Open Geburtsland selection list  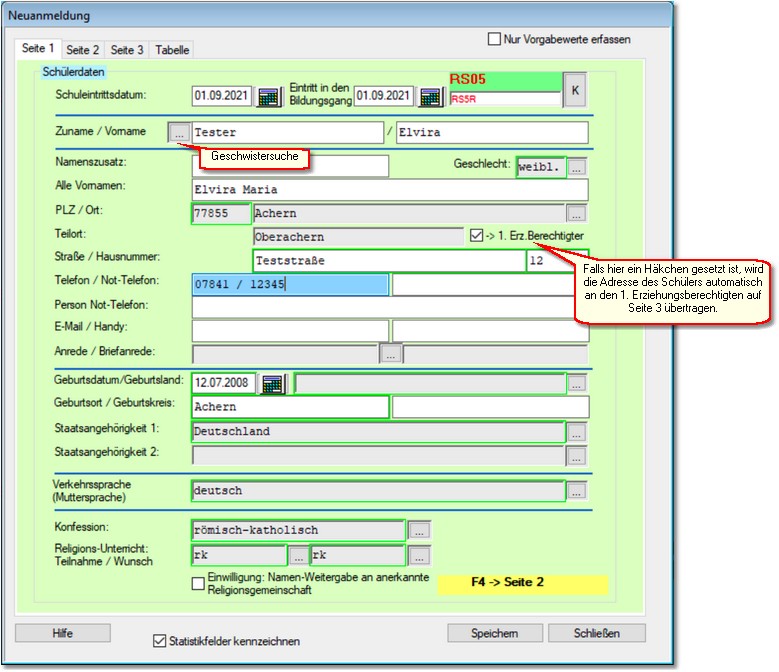(x=576, y=382)
